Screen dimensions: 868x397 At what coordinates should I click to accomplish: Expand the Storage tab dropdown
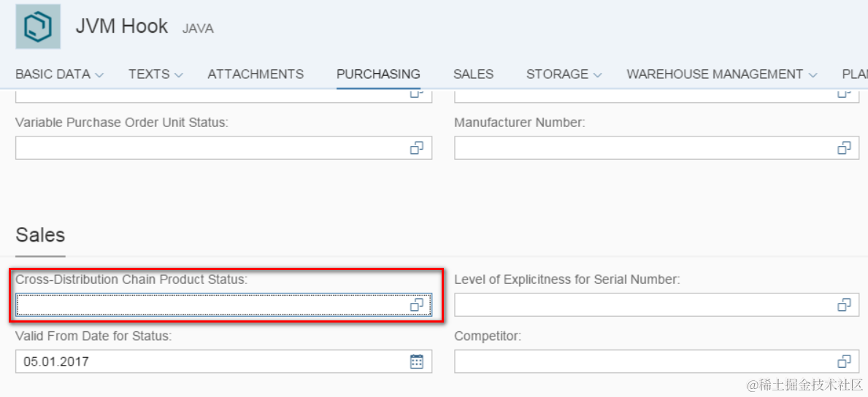point(597,74)
